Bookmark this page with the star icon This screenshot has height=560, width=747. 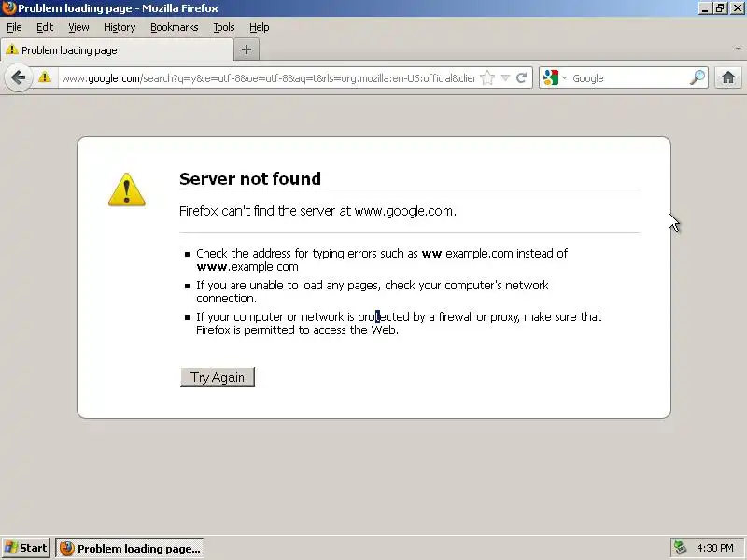(x=487, y=77)
